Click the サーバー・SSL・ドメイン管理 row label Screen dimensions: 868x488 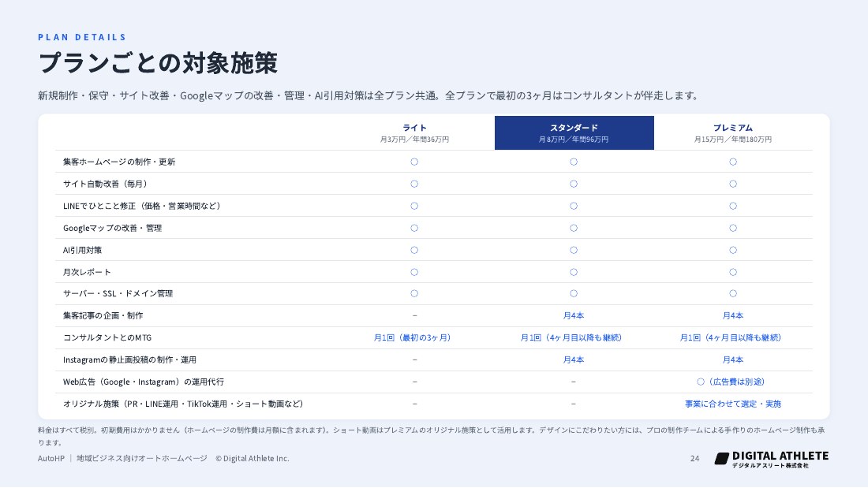[x=118, y=293]
